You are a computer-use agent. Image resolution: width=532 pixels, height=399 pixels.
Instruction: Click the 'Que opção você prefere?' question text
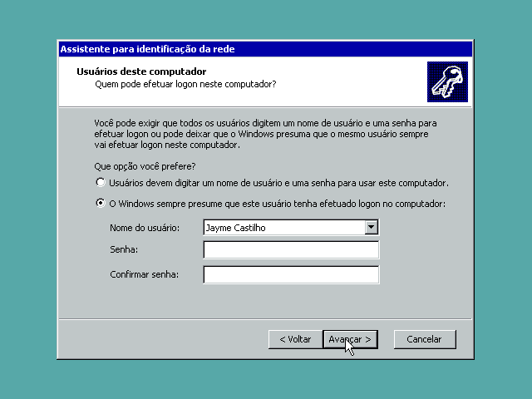click(145, 166)
